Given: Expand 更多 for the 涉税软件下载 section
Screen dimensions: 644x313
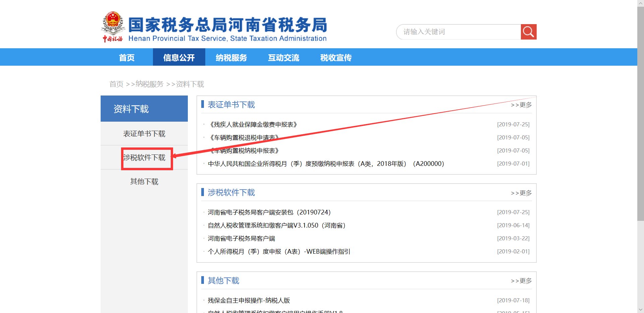Looking at the screenshot, I should point(521,193).
